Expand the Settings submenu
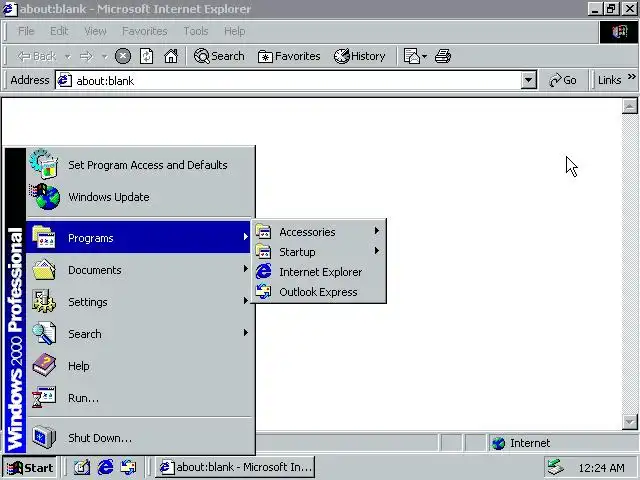 (138, 302)
